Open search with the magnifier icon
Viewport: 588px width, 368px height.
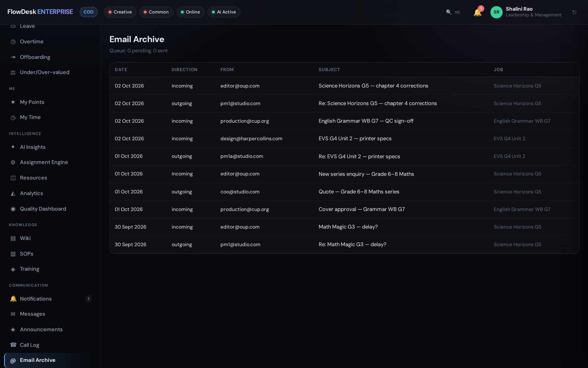coord(449,12)
